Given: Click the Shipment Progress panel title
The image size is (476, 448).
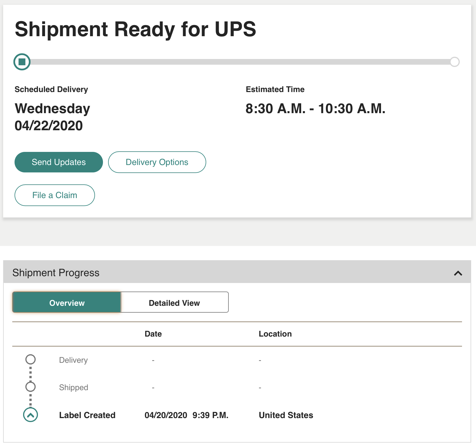Looking at the screenshot, I should tap(56, 273).
